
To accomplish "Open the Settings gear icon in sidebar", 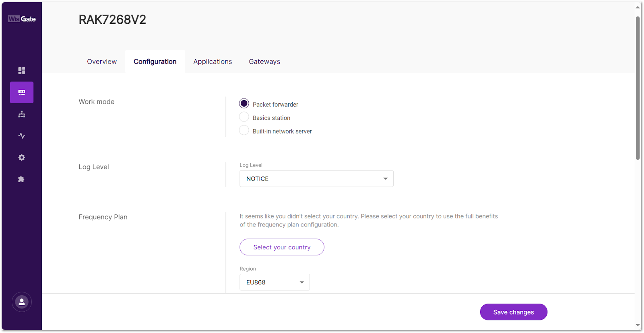I will click(22, 158).
